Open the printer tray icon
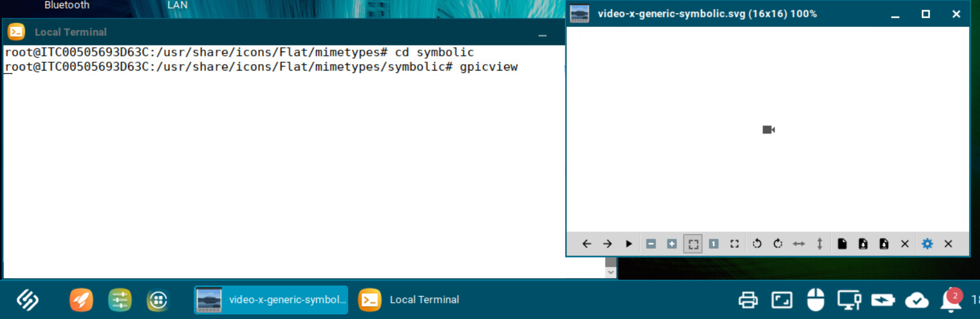Viewport: 980px width, 319px height. coord(748,300)
